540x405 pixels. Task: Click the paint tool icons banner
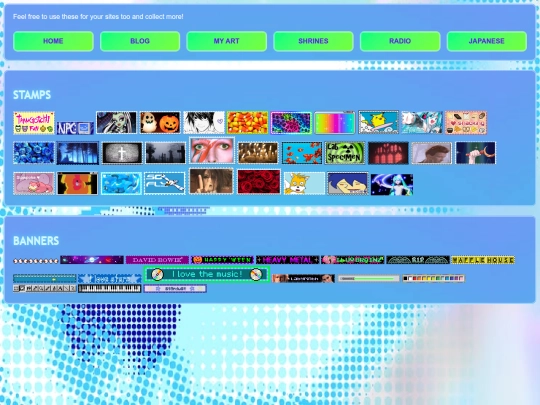(45, 289)
